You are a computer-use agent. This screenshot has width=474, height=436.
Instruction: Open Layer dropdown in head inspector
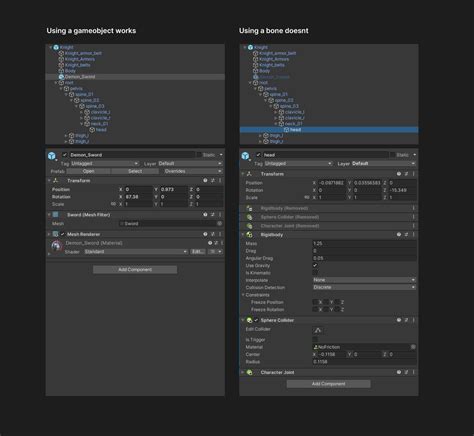(383, 163)
